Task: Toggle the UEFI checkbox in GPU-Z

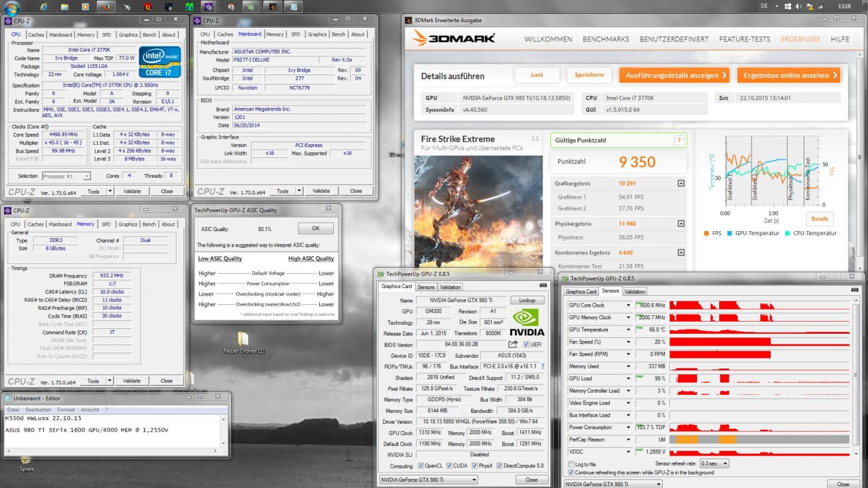Action: 526,345
